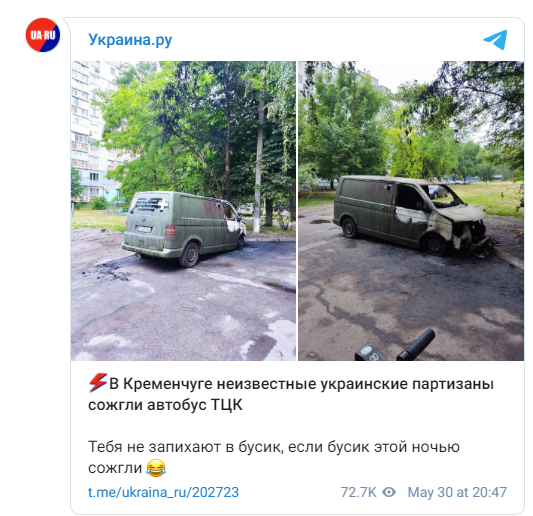Image resolution: width=533 pixels, height=516 pixels.
Task: Open the Украина.ру channel name link
Action: tap(130, 40)
